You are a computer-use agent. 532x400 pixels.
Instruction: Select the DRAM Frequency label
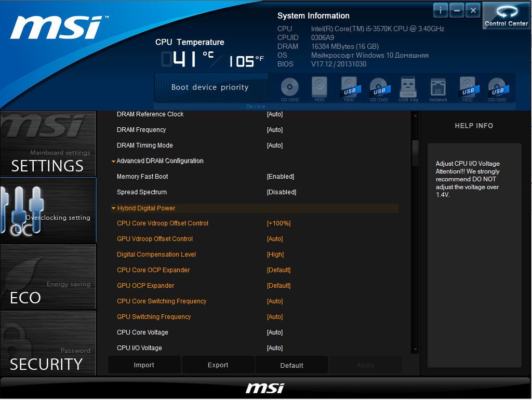(x=141, y=130)
